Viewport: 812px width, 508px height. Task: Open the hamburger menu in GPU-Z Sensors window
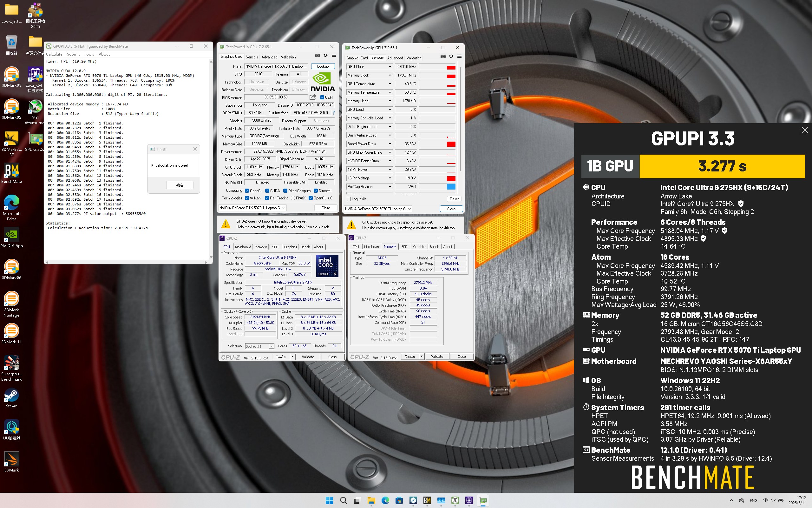pos(459,57)
